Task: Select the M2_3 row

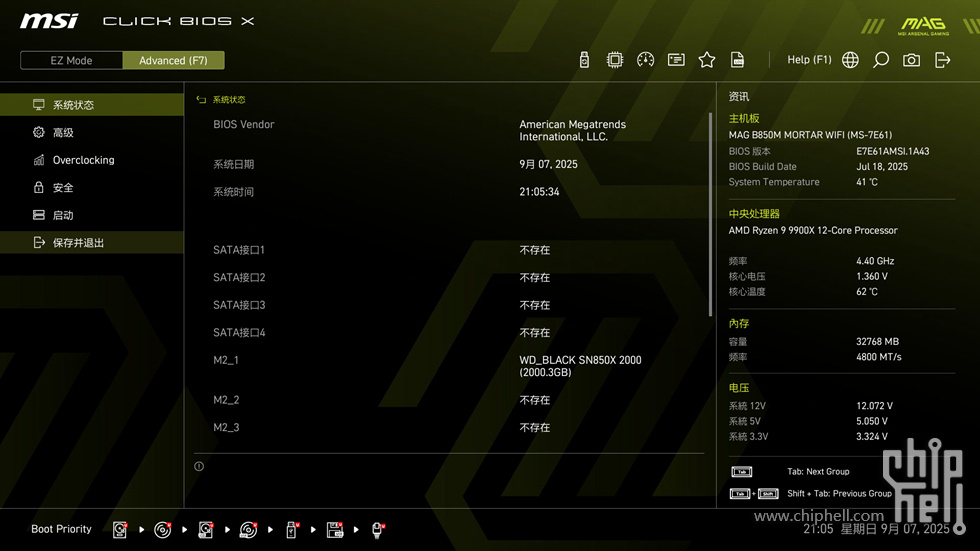Action: 450,427
